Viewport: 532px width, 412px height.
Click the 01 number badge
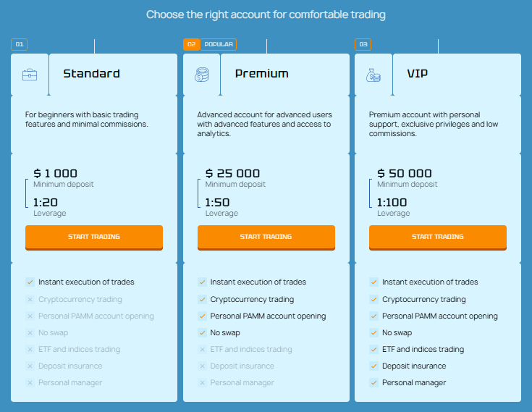(x=20, y=45)
